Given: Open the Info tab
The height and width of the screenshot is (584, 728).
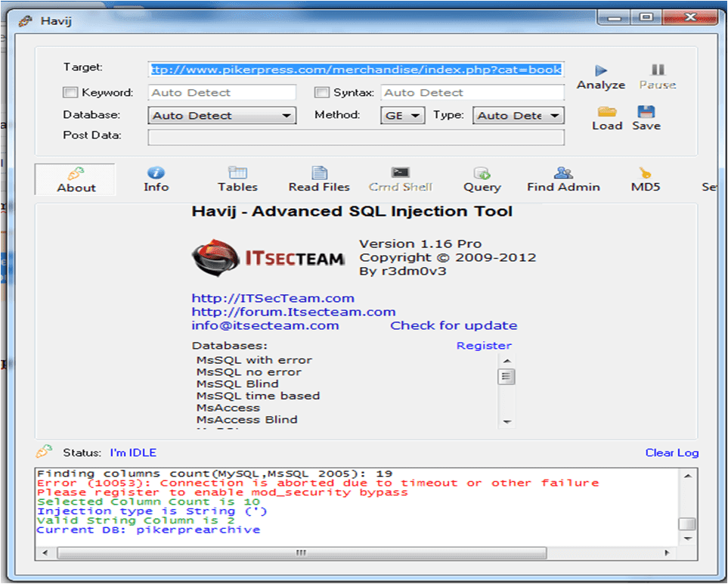Looking at the screenshot, I should coord(156,179).
